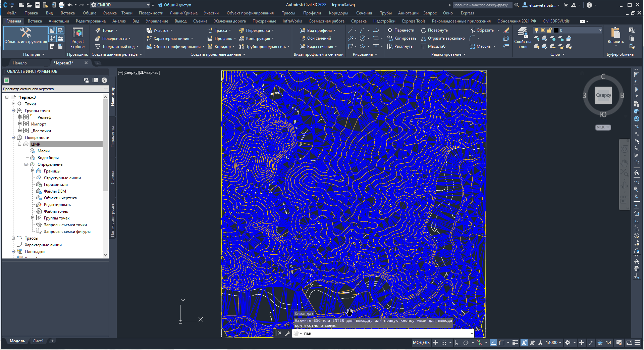Expand the Слои panel dropdown
This screenshot has width=644, height=350.
pos(557,54)
